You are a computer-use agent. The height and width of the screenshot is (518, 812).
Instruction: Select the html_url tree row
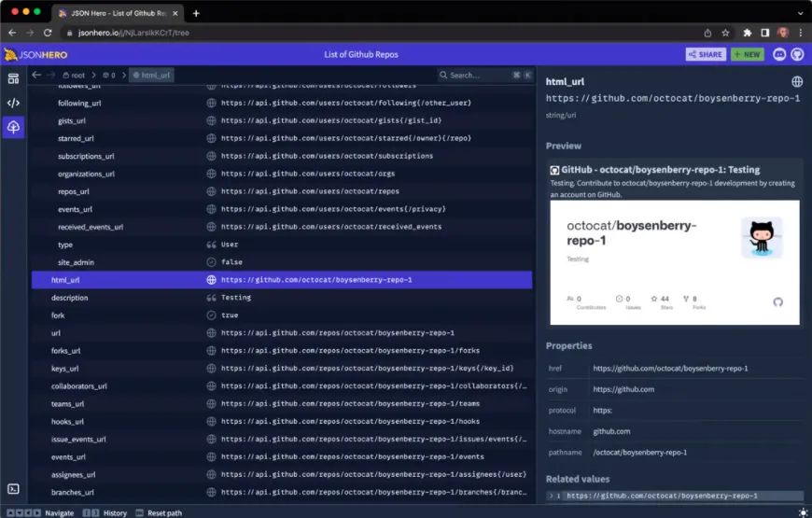click(282, 280)
